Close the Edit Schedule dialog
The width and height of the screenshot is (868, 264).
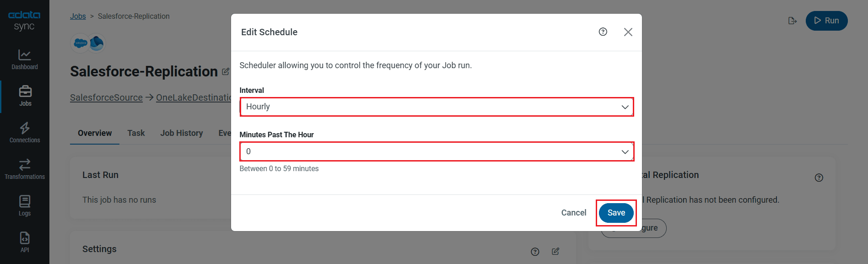tap(628, 32)
